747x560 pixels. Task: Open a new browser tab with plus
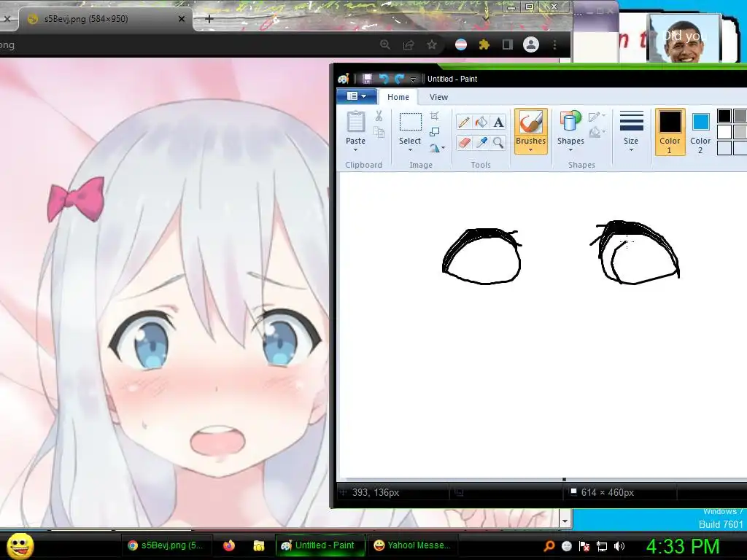209,19
